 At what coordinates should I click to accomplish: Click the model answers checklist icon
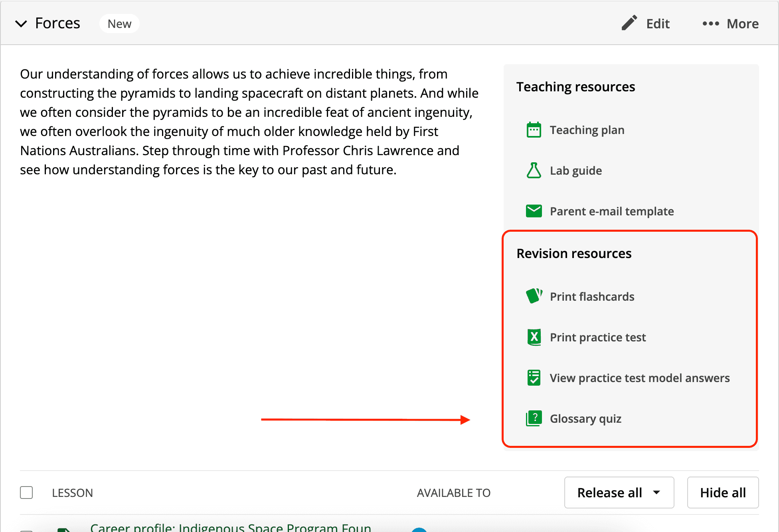pos(534,378)
